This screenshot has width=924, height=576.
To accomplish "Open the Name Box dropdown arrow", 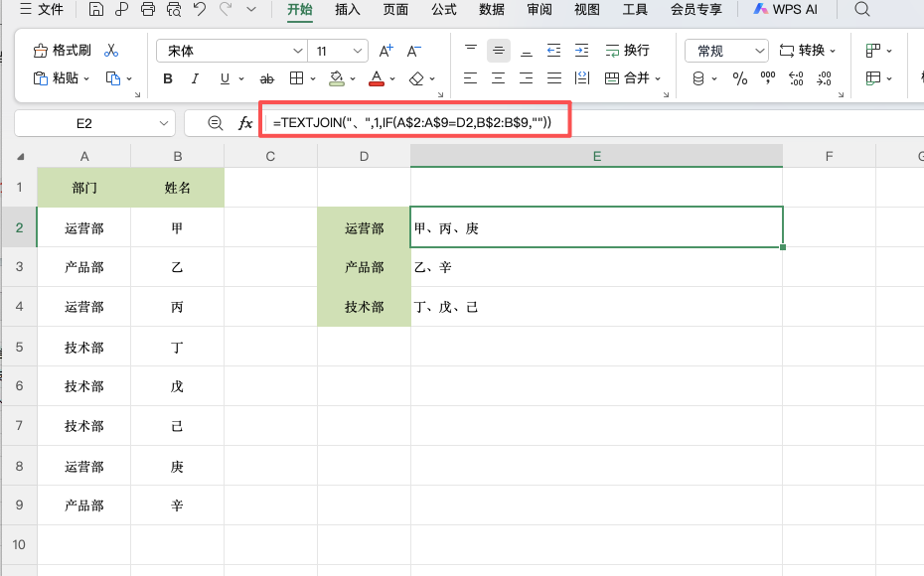I will click(x=164, y=124).
